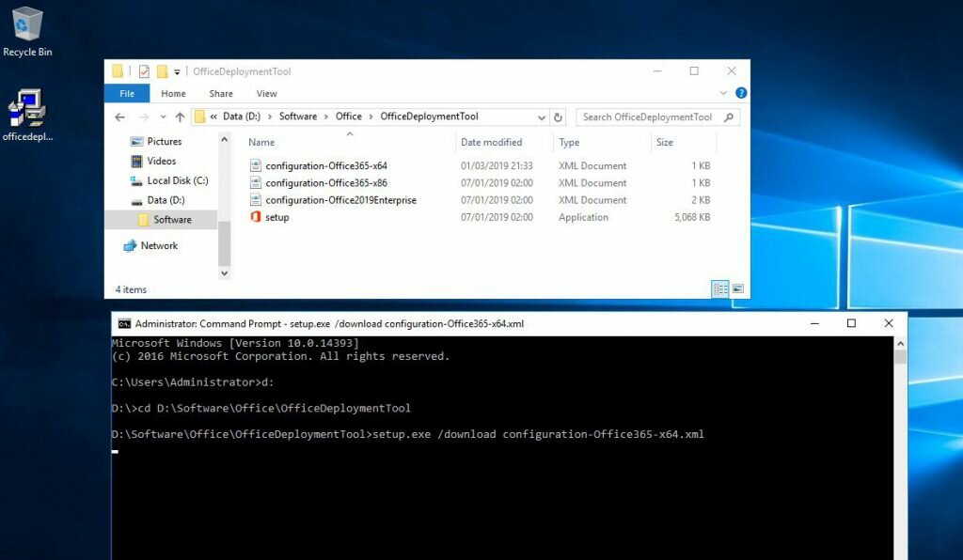Click the XML icon of configuration-Office365-x64
This screenshot has width=963, height=560.
(x=256, y=165)
